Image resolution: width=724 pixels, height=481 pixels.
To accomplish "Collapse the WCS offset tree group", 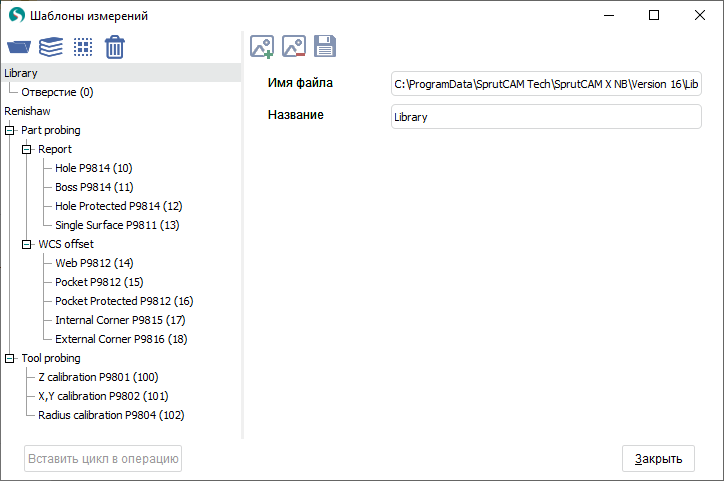I will pyautogui.click(x=27, y=244).
